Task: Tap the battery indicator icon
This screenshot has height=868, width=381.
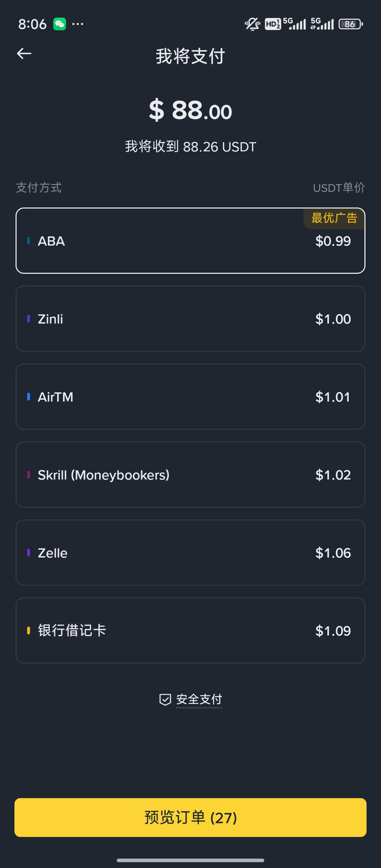Action: click(351, 24)
